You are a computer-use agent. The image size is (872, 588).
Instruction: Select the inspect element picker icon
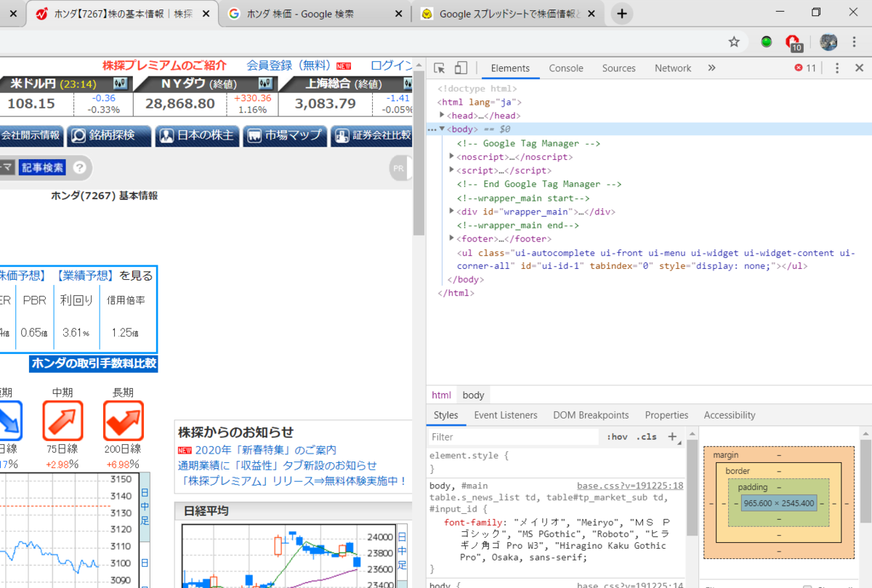(x=440, y=68)
